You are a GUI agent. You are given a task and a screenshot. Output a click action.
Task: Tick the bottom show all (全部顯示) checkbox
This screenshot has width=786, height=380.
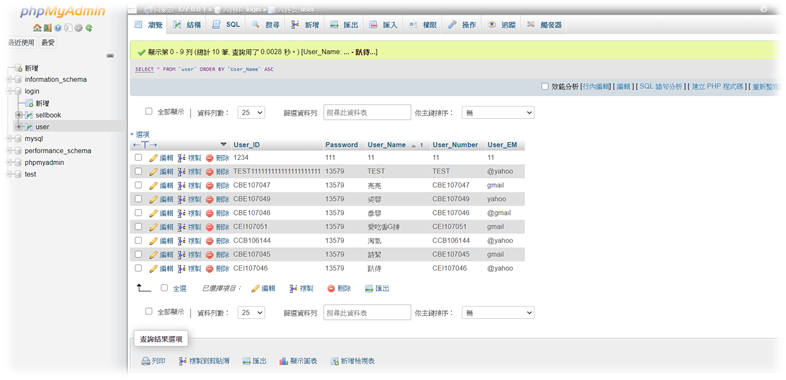pyautogui.click(x=148, y=311)
